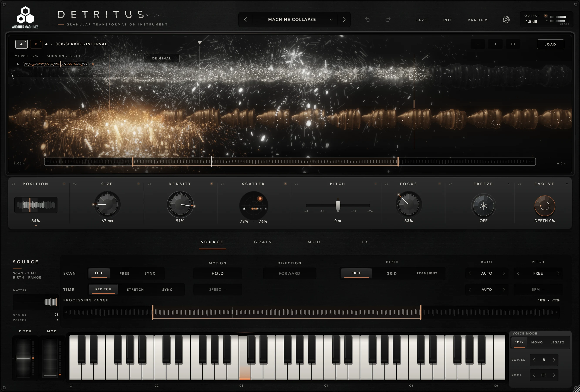580x392 pixels.
Task: Click the EVOLVE depth knob
Action: (x=545, y=206)
